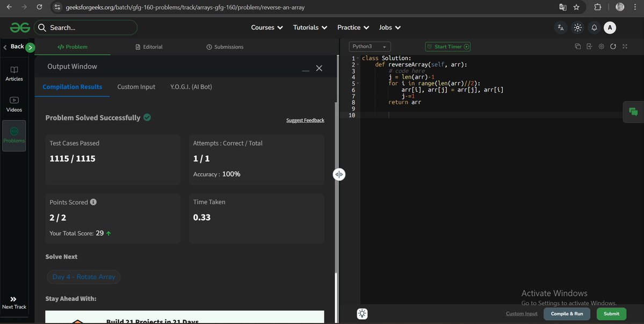
Task: Switch to the Submissions tab
Action: coord(225,47)
